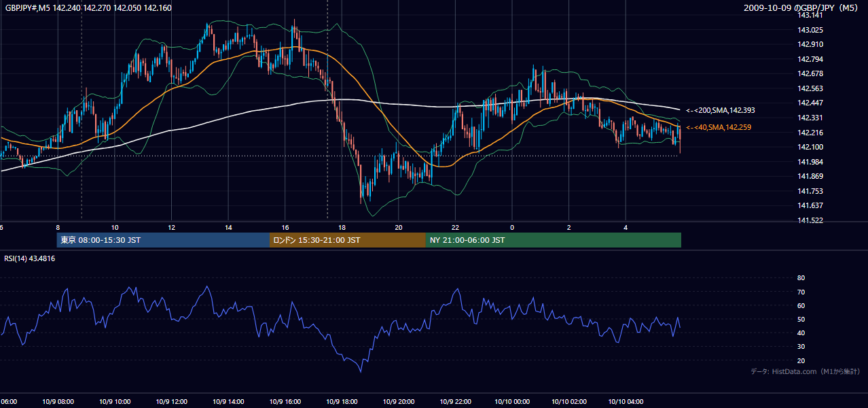Viewport: 868px width, 408px height.
Task: Click price axis value 141.522
Action: click(810, 220)
